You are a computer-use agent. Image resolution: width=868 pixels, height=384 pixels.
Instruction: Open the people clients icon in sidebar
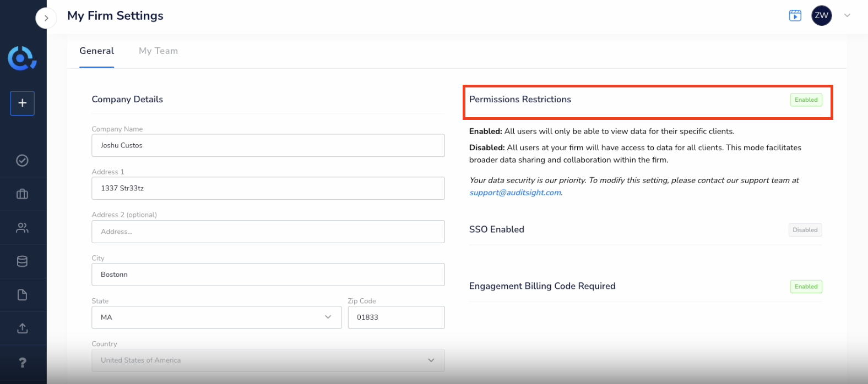pyautogui.click(x=22, y=228)
